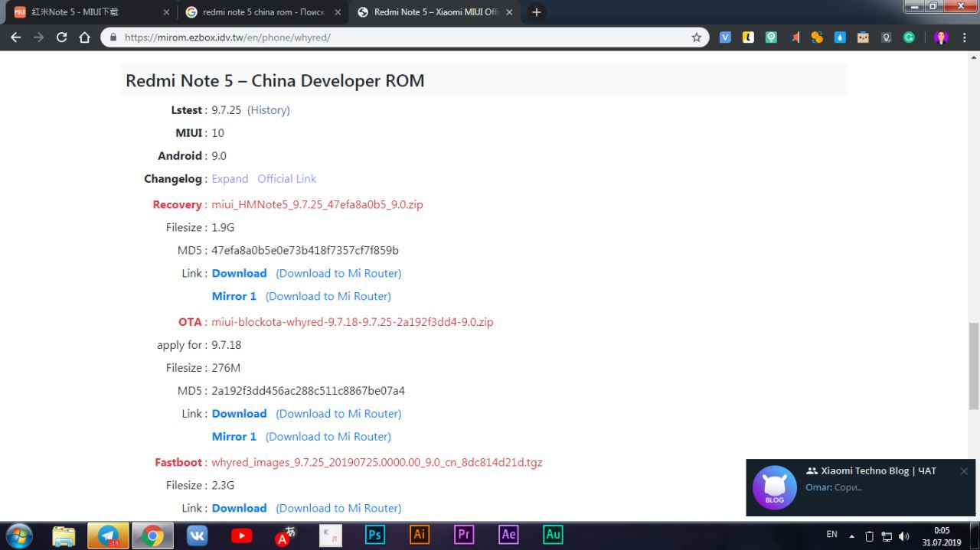Open the Grammarly extension icon
980x550 pixels.
pos(909,37)
